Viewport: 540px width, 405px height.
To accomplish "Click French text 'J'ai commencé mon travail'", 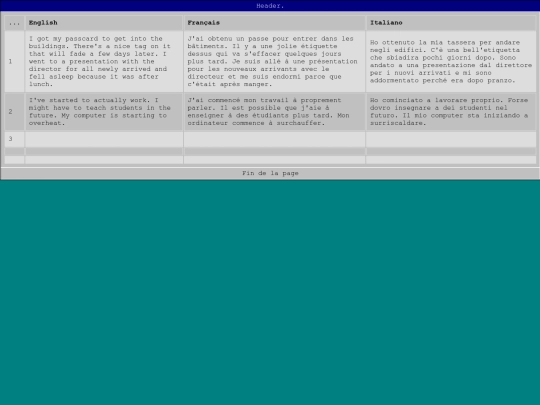I will [238, 100].
